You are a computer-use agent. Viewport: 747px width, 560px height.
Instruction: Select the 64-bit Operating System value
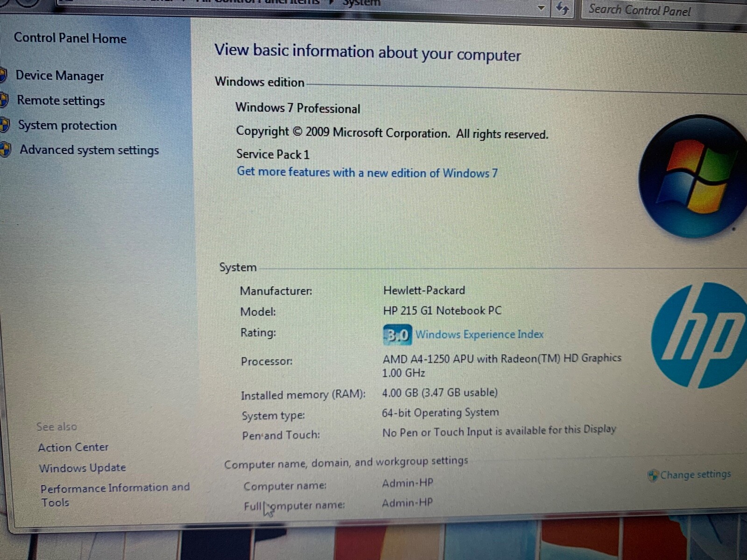(x=440, y=413)
